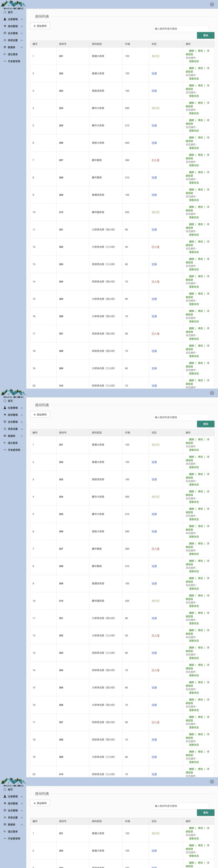Click 删除 for room 305 in the second table copy
Image resolution: width=218 pixels, height=868 pixels.
click(x=192, y=682)
